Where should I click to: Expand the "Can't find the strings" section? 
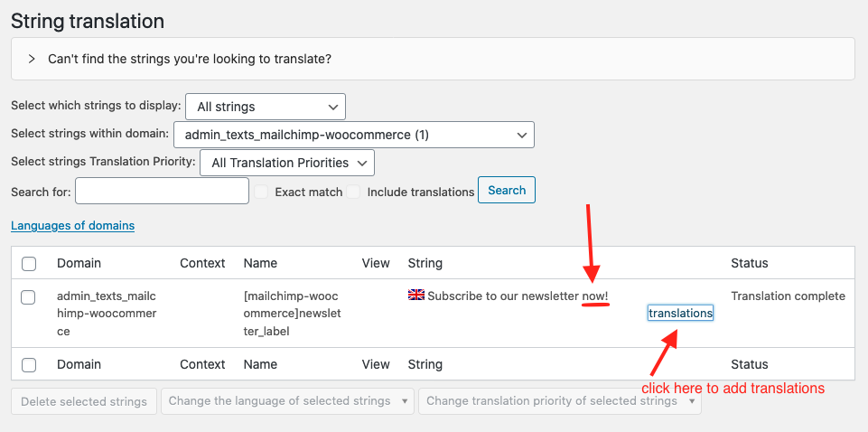coord(32,59)
